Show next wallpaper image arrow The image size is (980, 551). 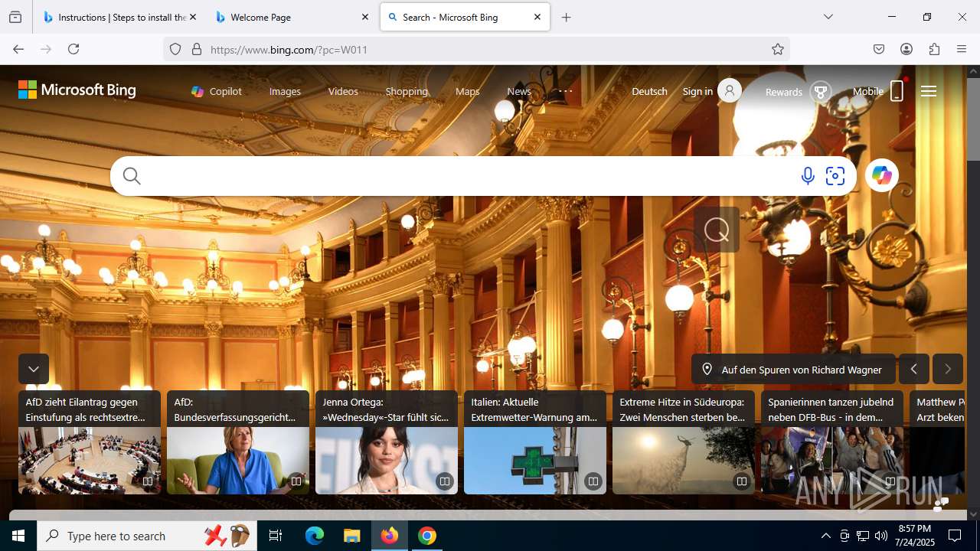[948, 369]
